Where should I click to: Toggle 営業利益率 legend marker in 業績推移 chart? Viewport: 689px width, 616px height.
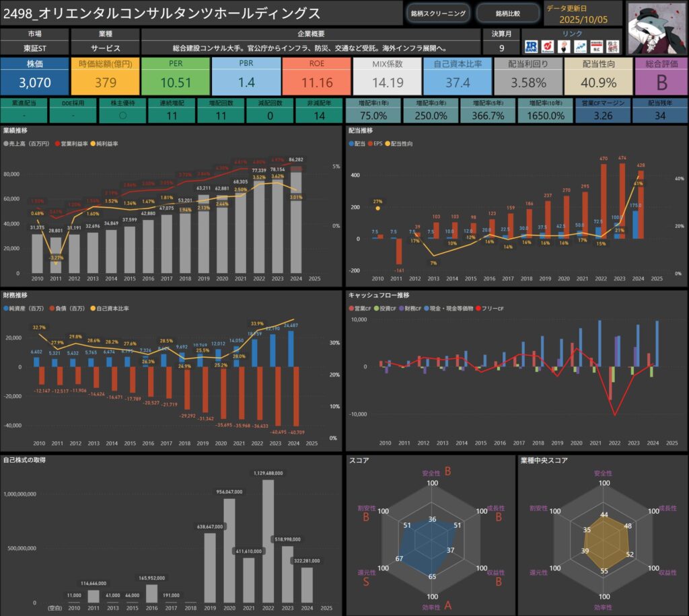(x=59, y=145)
